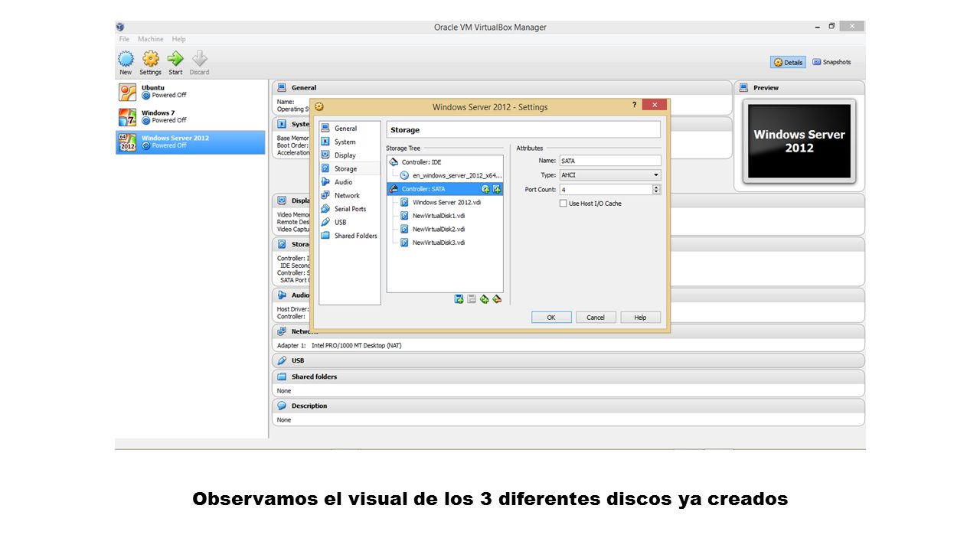The image size is (980, 551).
Task: Select the Serial Ports settings category
Action: pos(349,209)
